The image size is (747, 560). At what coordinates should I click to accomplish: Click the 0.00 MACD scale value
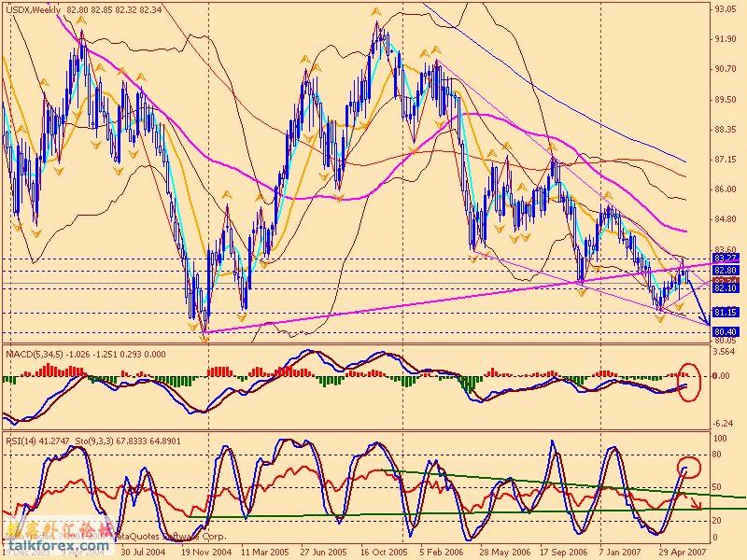[722, 376]
